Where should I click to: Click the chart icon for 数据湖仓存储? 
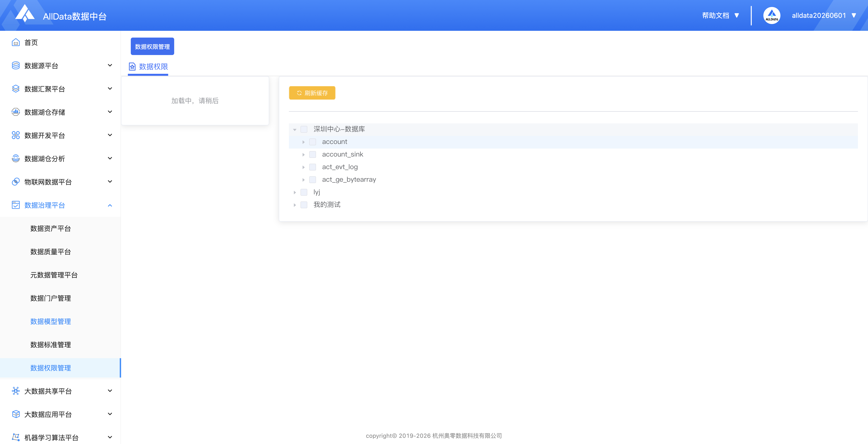(x=15, y=112)
